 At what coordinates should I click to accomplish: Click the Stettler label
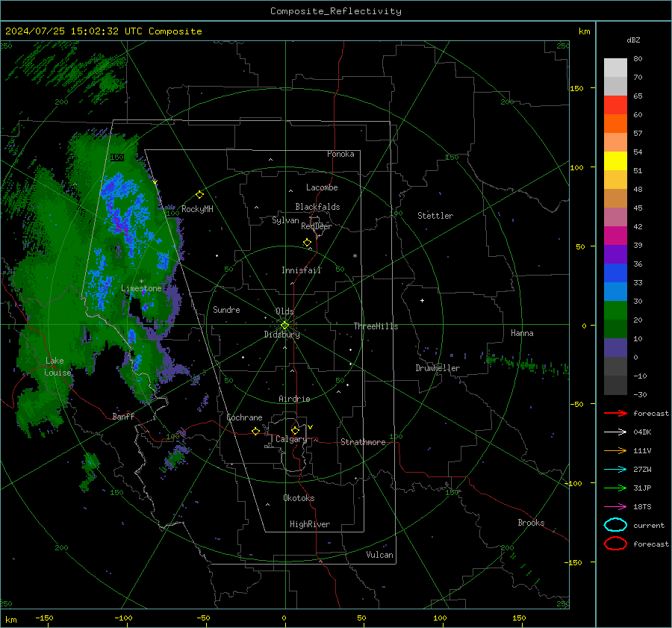(x=435, y=216)
